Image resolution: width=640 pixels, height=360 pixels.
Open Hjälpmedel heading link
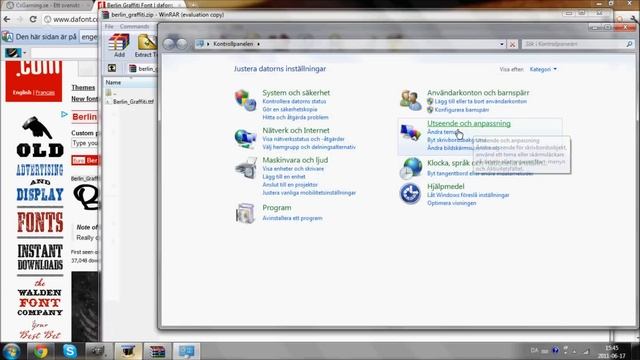(x=445, y=187)
